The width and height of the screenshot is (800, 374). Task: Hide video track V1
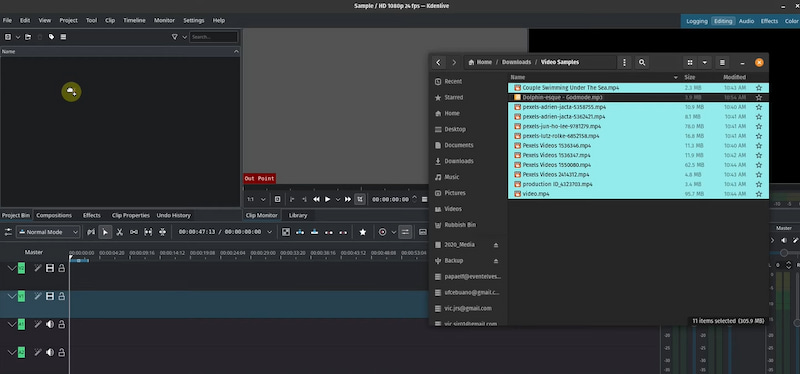point(50,296)
